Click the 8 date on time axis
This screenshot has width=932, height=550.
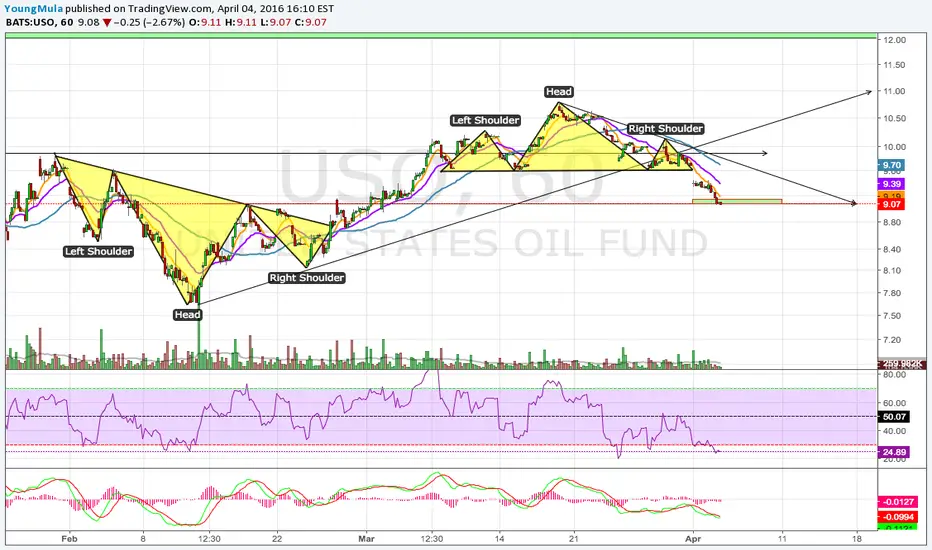pyautogui.click(x=143, y=539)
